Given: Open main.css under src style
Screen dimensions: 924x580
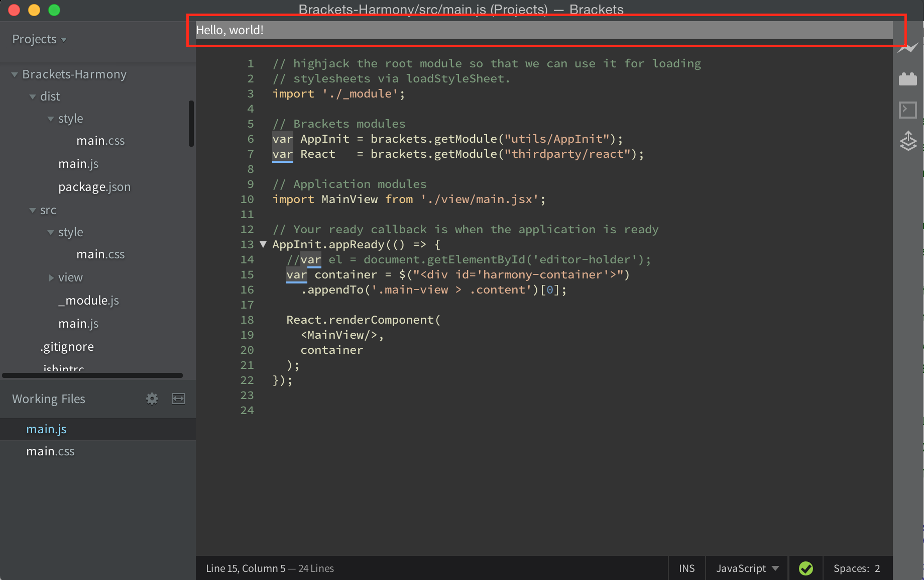Looking at the screenshot, I should click(100, 254).
